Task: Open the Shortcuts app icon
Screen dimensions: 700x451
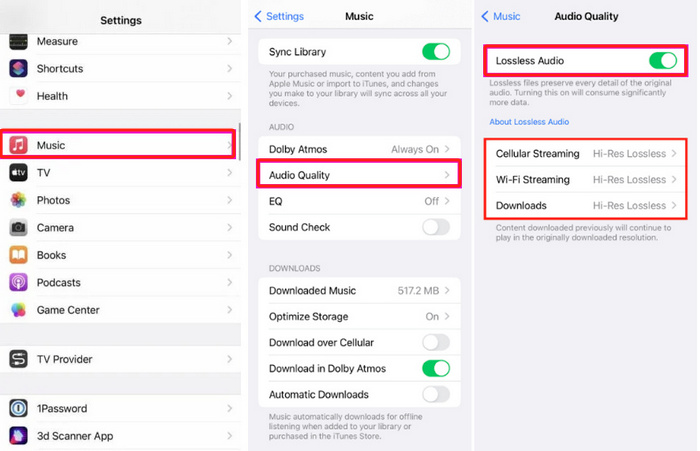Action: click(18, 69)
